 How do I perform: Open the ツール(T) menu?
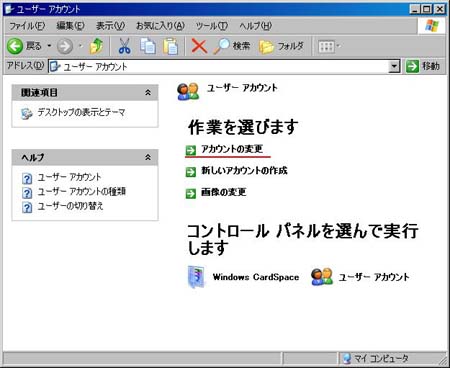(x=211, y=26)
